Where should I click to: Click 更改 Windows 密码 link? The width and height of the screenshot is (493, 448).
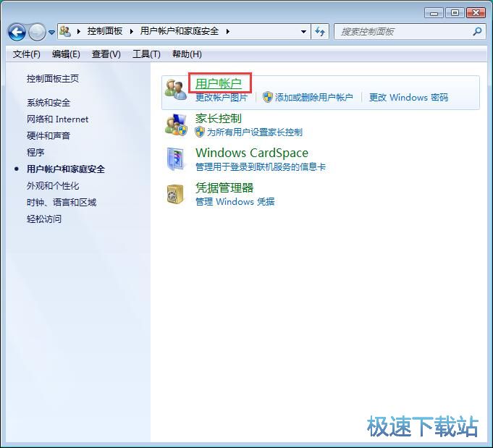408,98
